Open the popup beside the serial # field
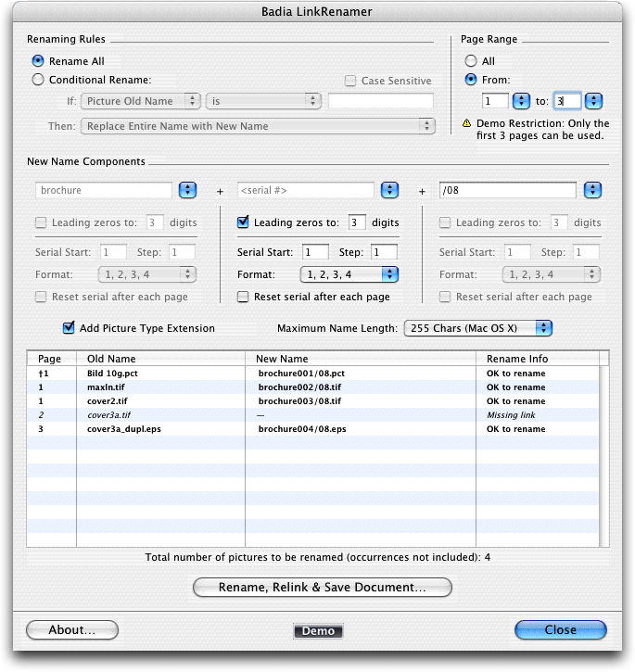The width and height of the screenshot is (635, 672). [x=389, y=190]
